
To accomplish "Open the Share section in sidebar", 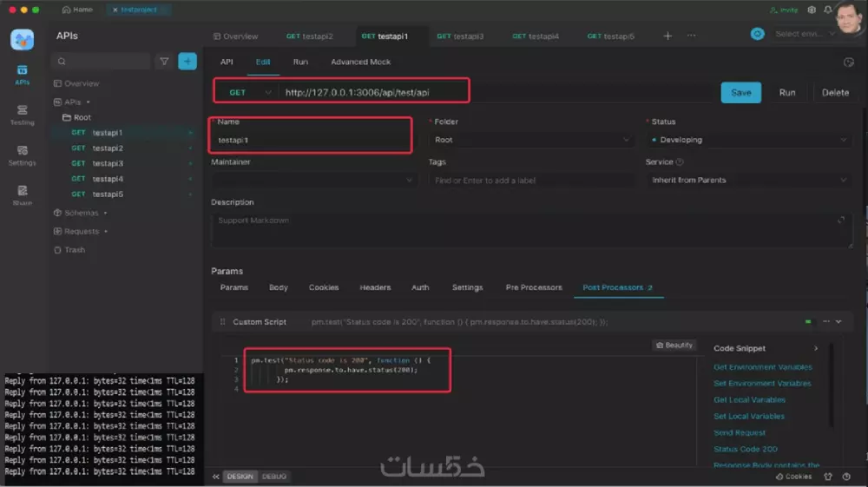I will (x=23, y=195).
